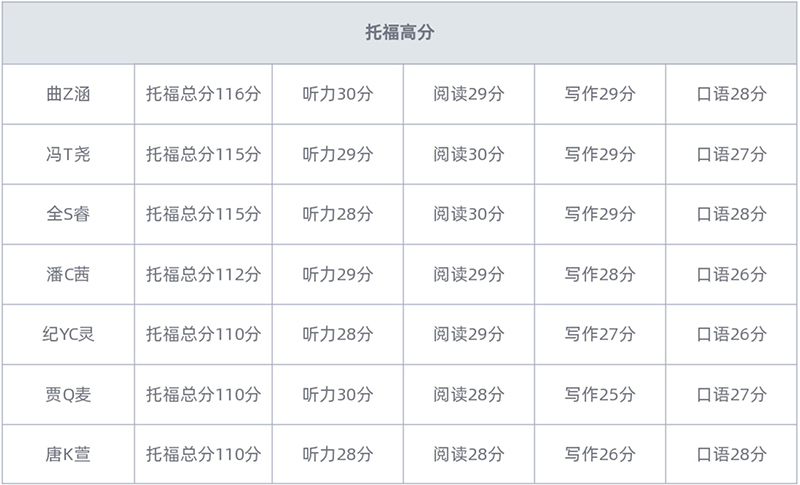
Task: Click 潘C茜's 写作28分 cell
Action: point(600,274)
